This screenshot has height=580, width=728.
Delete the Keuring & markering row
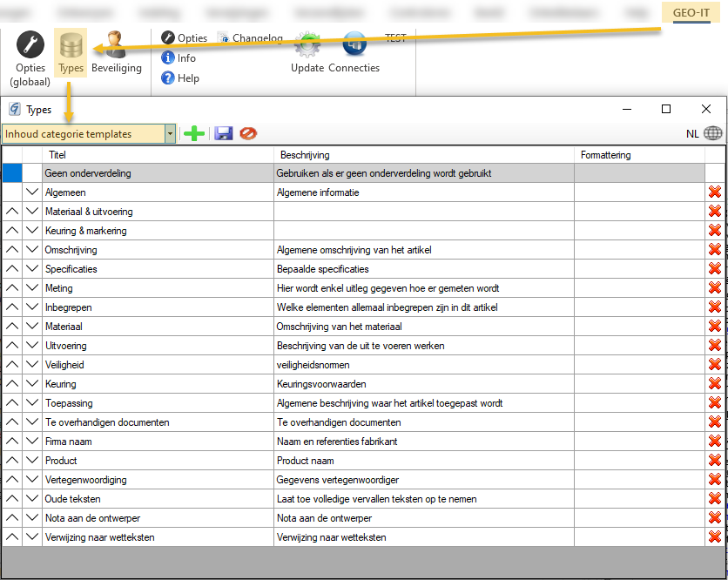click(x=715, y=230)
